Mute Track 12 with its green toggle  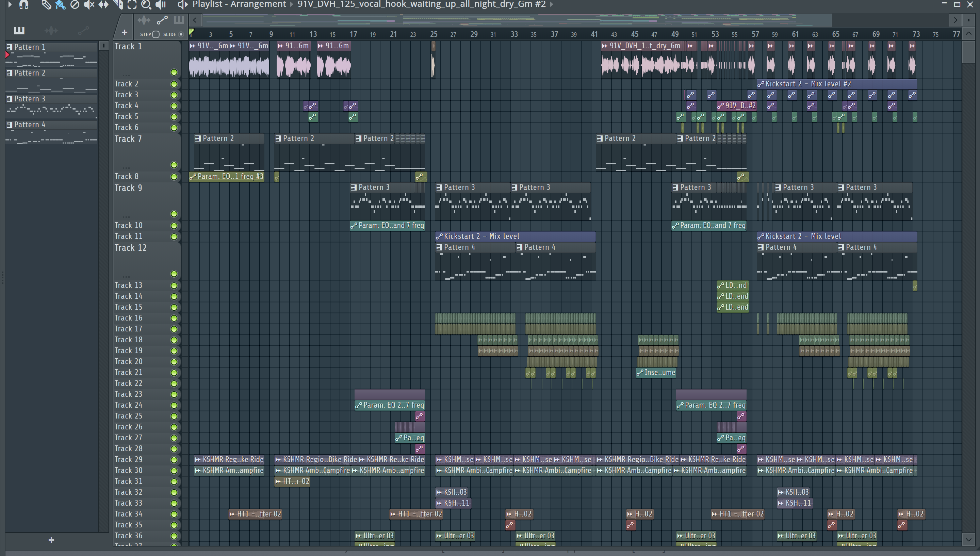point(174,274)
